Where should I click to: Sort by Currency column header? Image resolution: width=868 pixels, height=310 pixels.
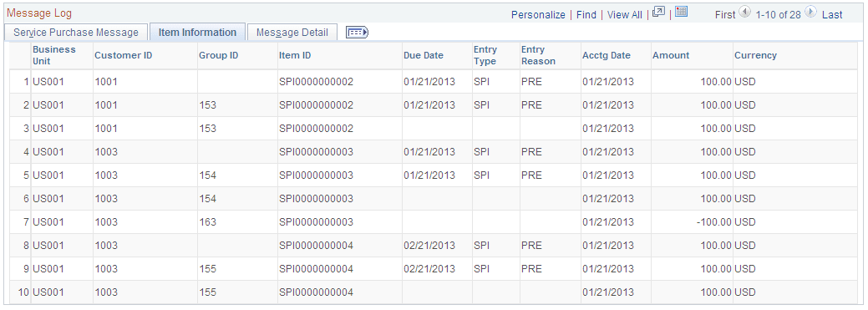755,55
